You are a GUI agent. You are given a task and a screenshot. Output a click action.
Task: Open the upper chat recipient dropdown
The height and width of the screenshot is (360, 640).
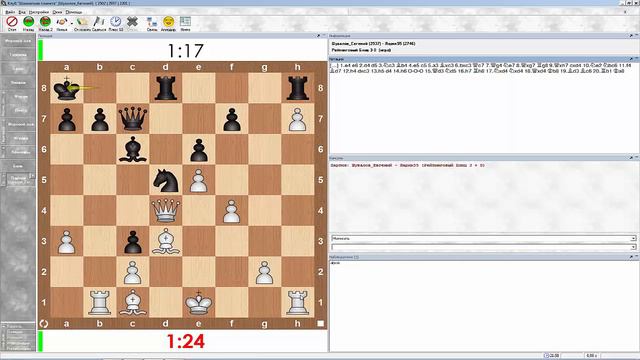tap(633, 238)
